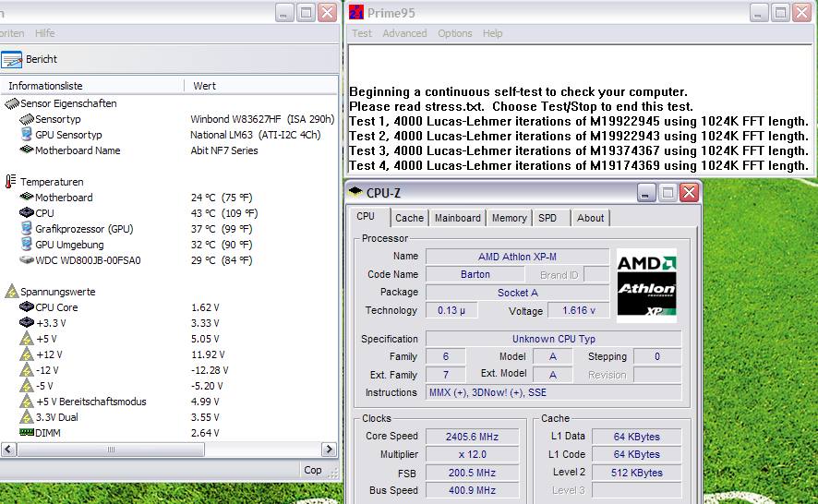Click the Sensortyp chip icon

click(27, 119)
